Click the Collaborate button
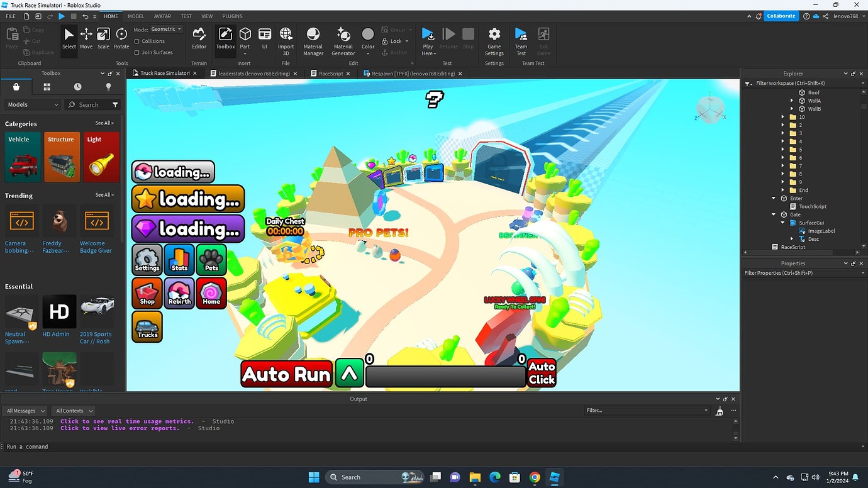This screenshot has height=488, width=868. [x=781, y=16]
